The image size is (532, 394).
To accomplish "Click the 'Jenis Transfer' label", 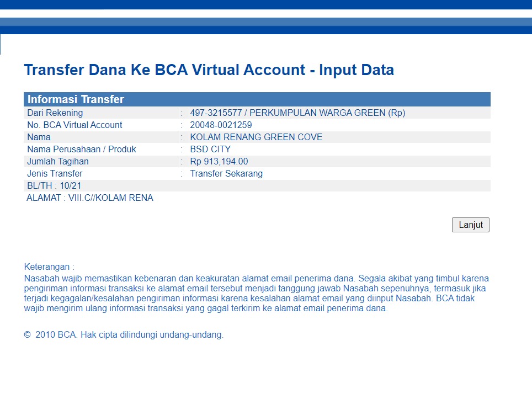I will (55, 174).
